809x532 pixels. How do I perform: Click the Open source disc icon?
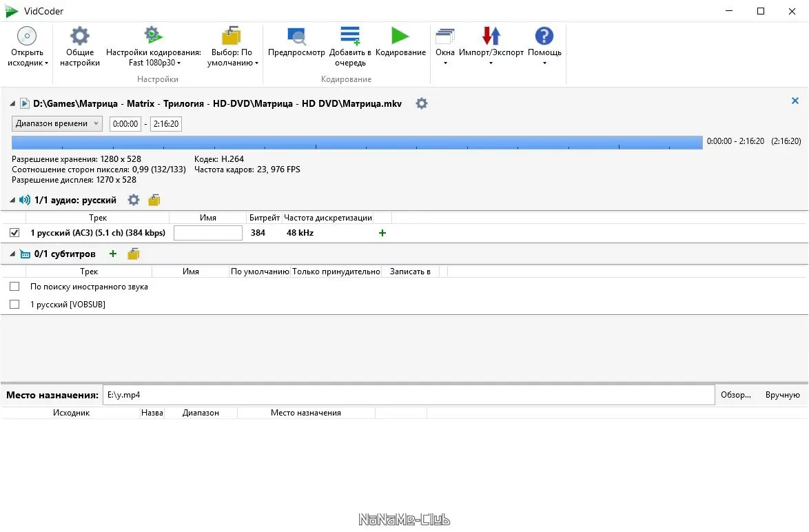[27, 37]
